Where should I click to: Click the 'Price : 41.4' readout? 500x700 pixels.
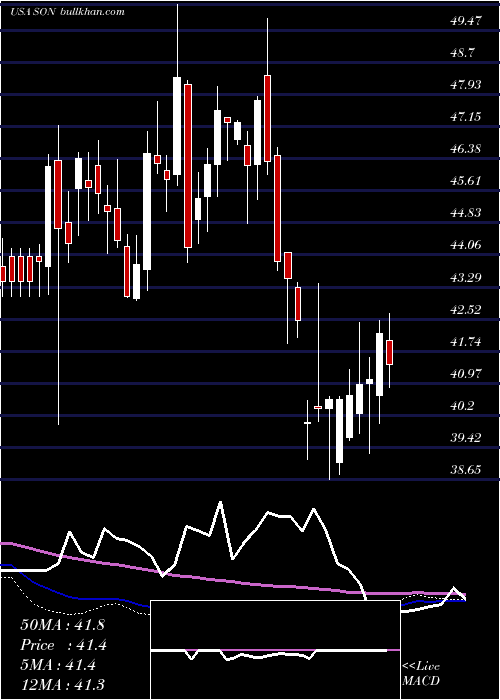[x=63, y=644]
